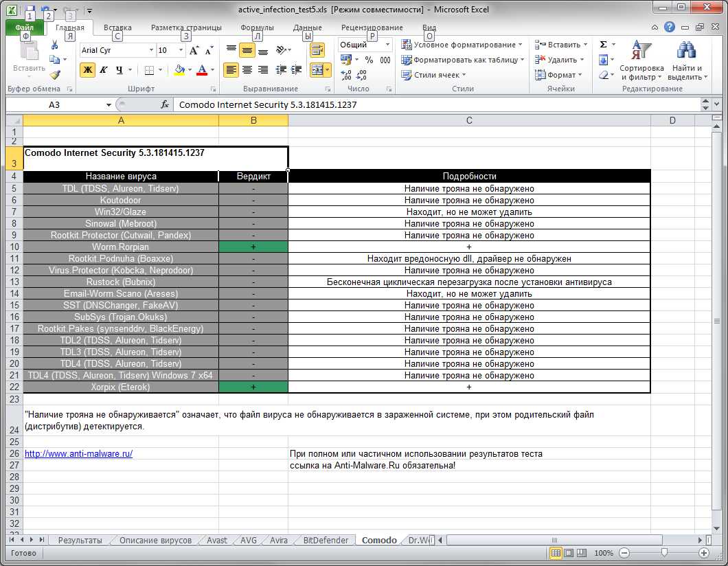728x566 pixels.
Task: Align text to middle of cell
Action: tap(247, 49)
